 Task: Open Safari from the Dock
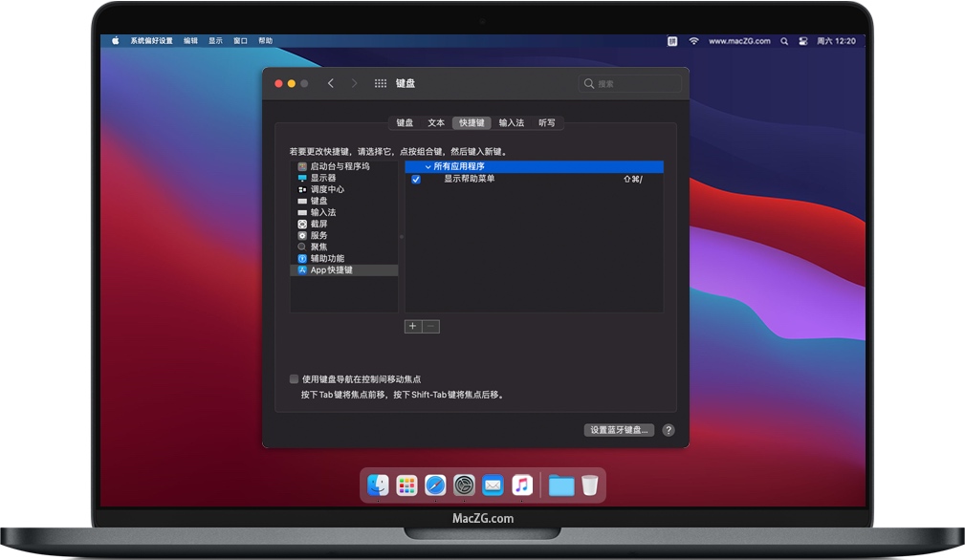click(434, 485)
